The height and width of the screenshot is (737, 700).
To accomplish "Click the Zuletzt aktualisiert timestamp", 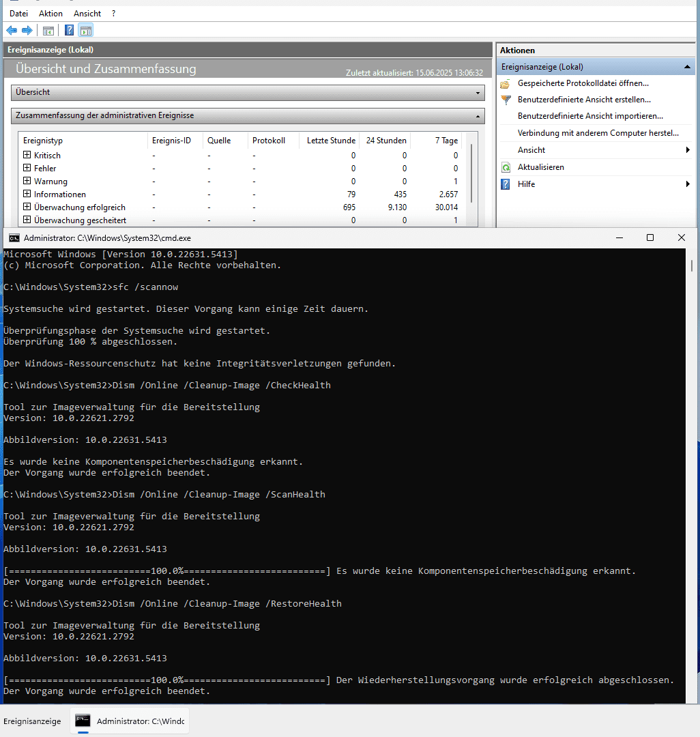I will pyautogui.click(x=414, y=73).
